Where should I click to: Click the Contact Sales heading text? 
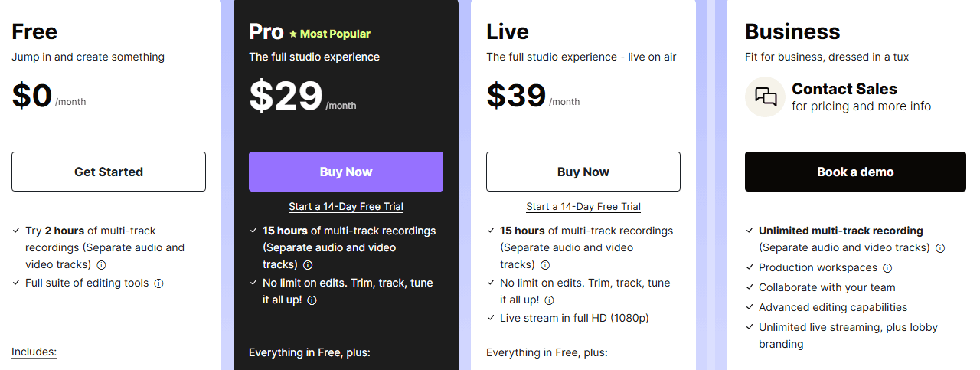844,89
